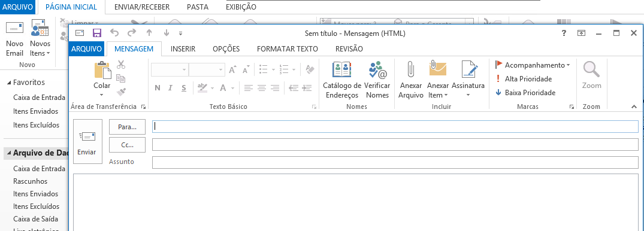Click into the message body area
Viewport: 644px width, 231px height.
[x=356, y=202]
